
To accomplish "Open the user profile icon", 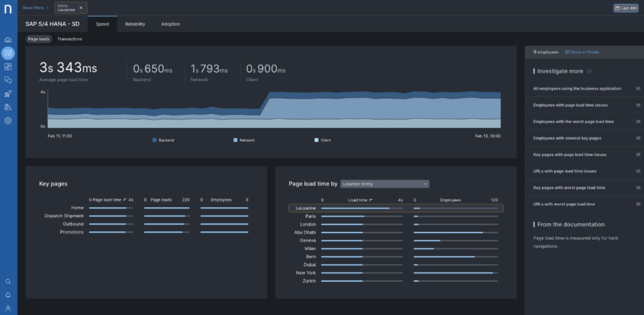I will pos(8,308).
